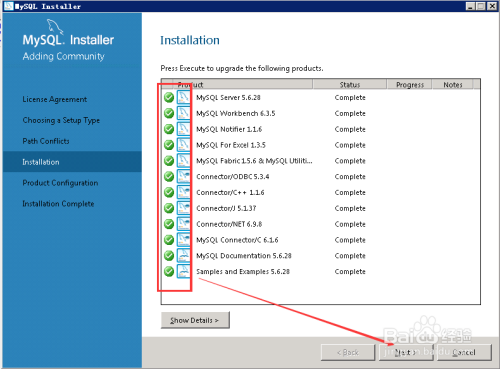The image size is (500, 369).
Task: Click product icon beside Connector/ODBC 5.3.4
Action: [x=183, y=177]
